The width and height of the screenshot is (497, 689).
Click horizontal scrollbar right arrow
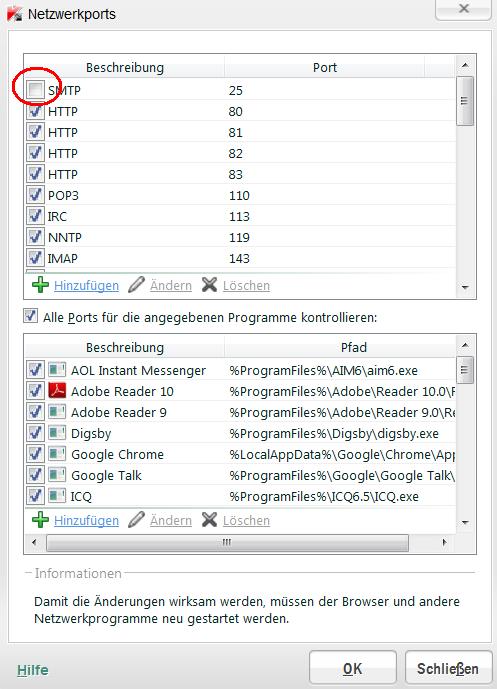tap(444, 542)
